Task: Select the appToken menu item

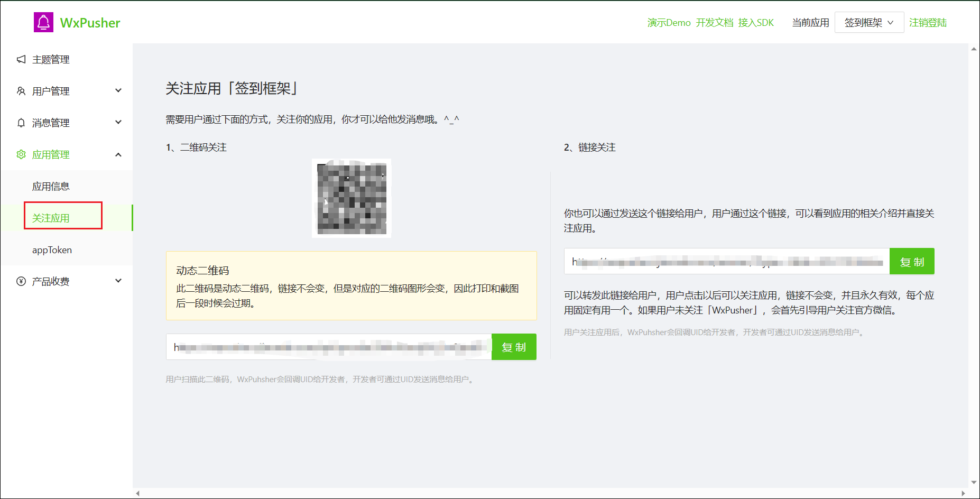Action: (52, 250)
